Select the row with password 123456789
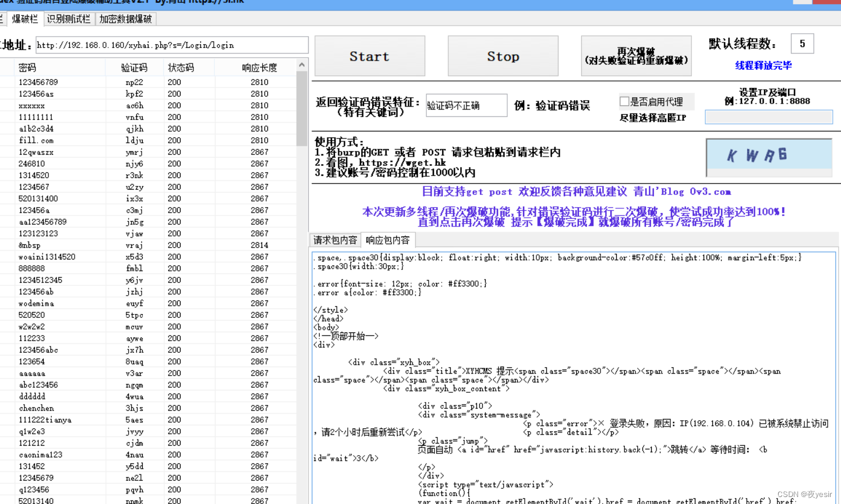The height and width of the screenshot is (504, 841). pos(148,82)
